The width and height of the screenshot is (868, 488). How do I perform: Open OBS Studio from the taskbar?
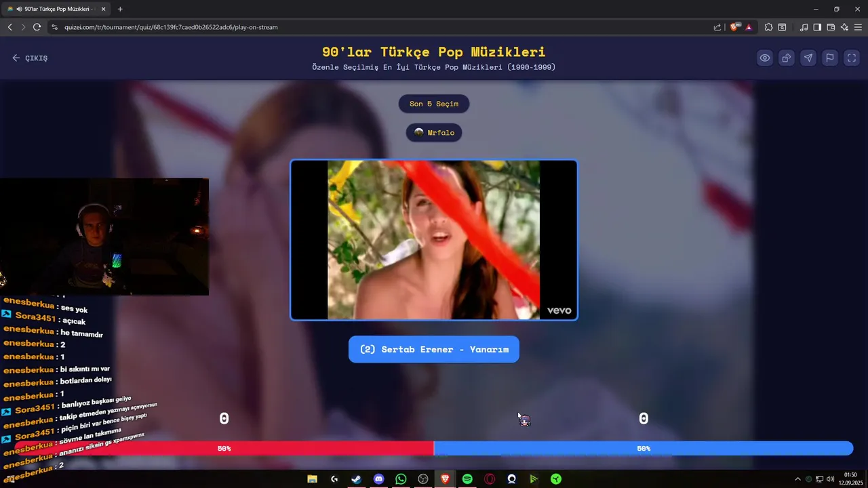[x=423, y=479]
